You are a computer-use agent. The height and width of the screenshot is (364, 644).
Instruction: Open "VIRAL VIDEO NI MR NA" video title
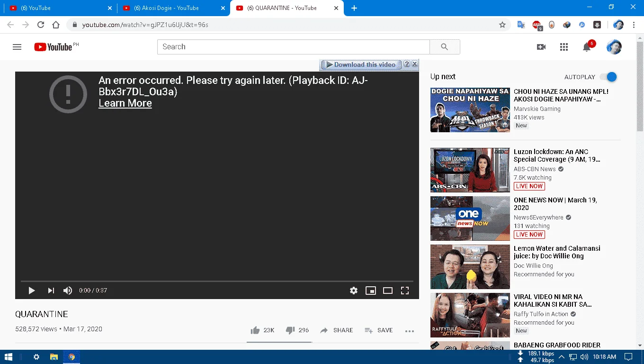click(553, 300)
